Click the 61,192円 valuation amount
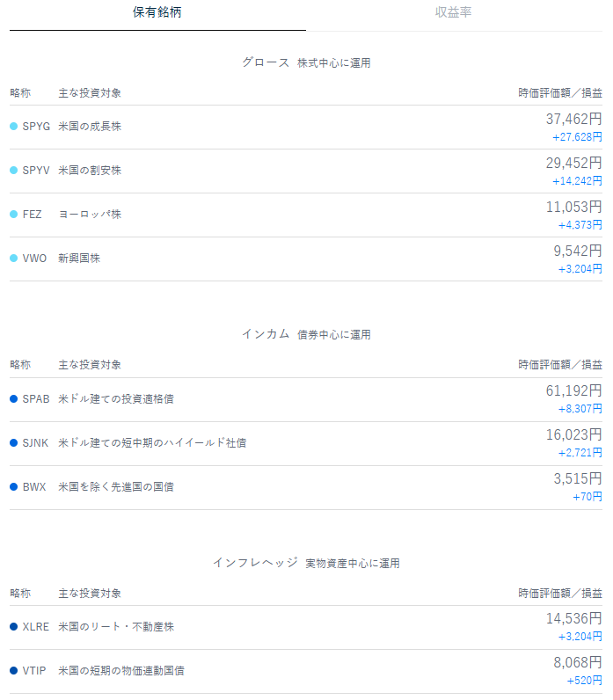This screenshot has height=700, width=613. pyautogui.click(x=573, y=391)
